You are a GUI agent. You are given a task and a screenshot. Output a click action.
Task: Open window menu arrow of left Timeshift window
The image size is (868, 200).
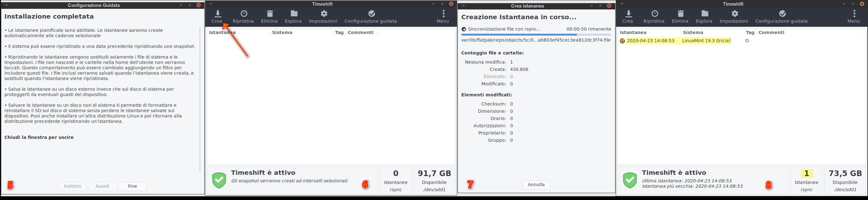[211, 4]
